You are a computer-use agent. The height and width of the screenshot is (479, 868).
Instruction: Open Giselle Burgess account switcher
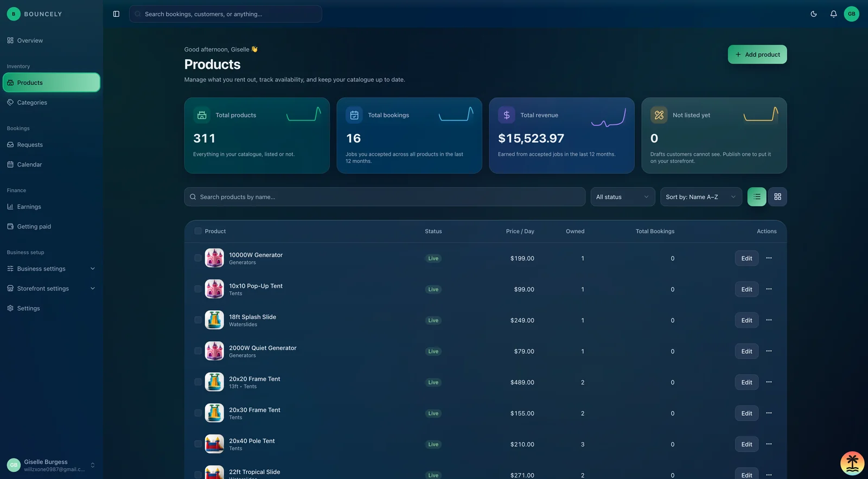click(x=51, y=465)
